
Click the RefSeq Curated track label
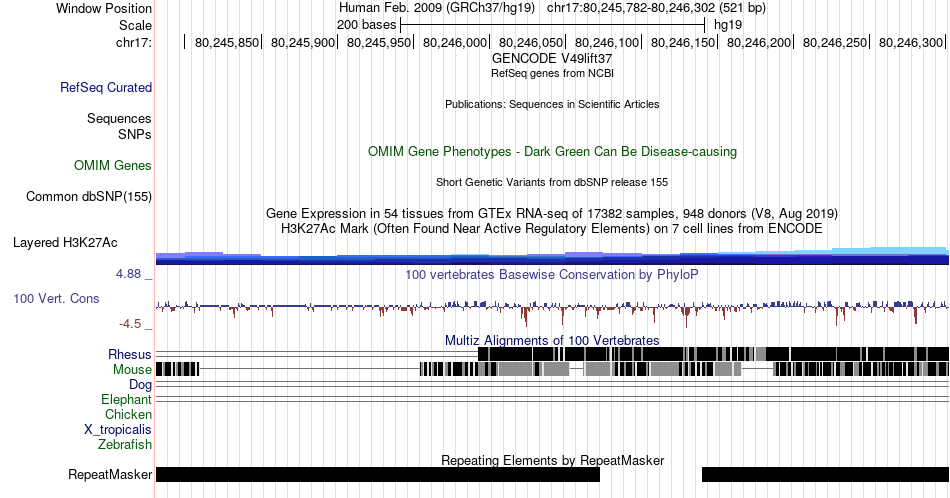pos(105,87)
